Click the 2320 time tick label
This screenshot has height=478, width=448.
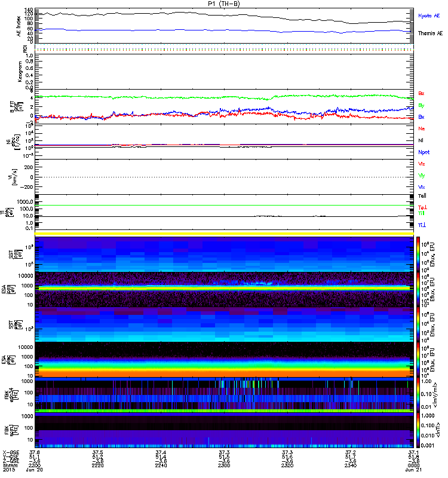click(x=287, y=465)
